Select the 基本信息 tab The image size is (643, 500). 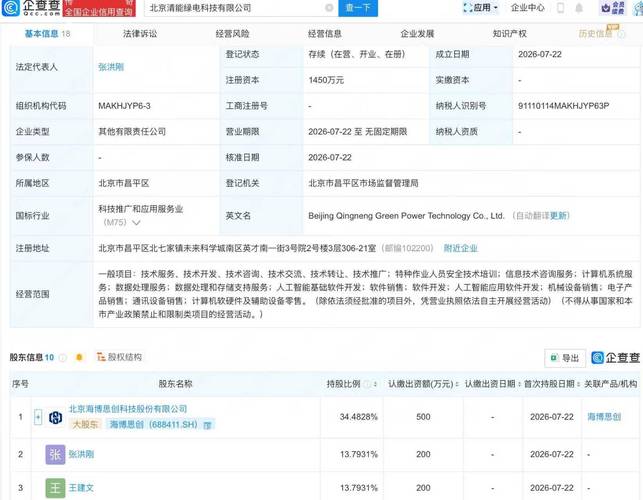point(47,34)
